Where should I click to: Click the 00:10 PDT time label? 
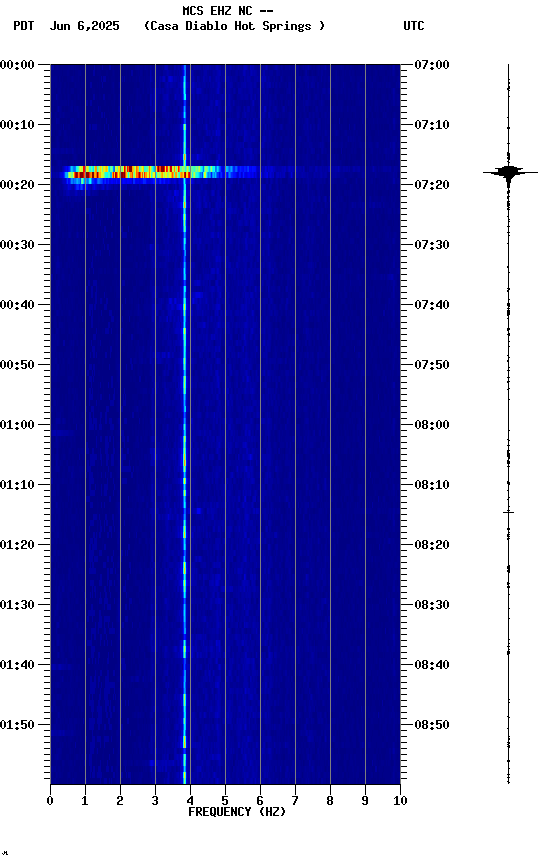[x=17, y=125]
